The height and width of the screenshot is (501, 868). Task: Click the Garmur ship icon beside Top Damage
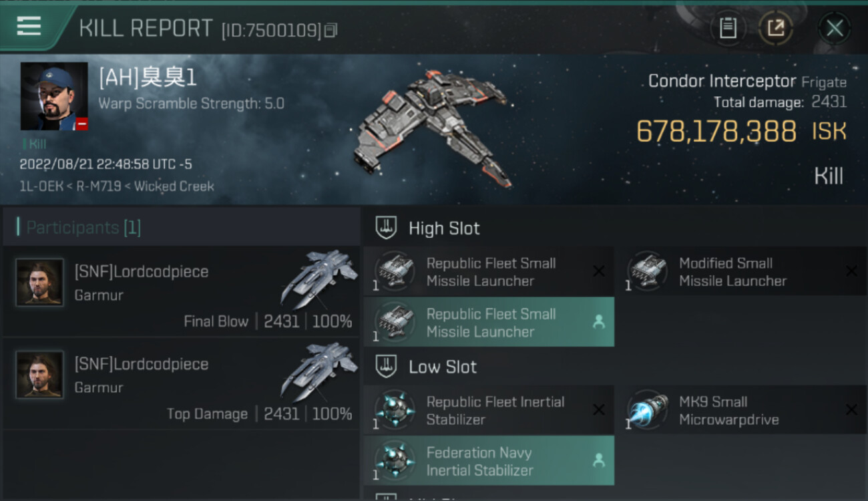pos(318,371)
